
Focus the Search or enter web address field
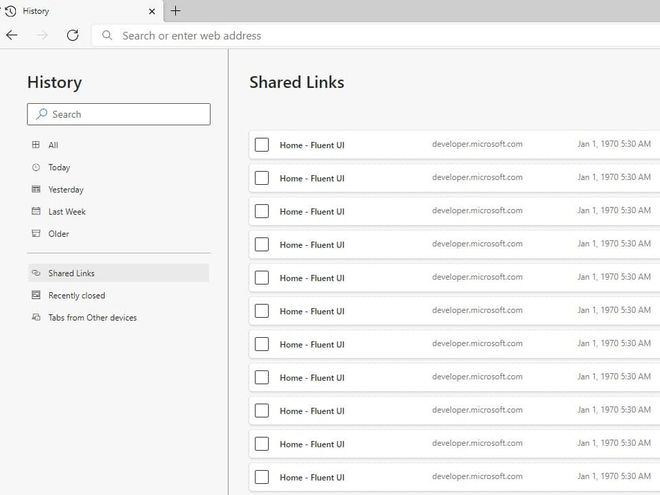click(375, 35)
